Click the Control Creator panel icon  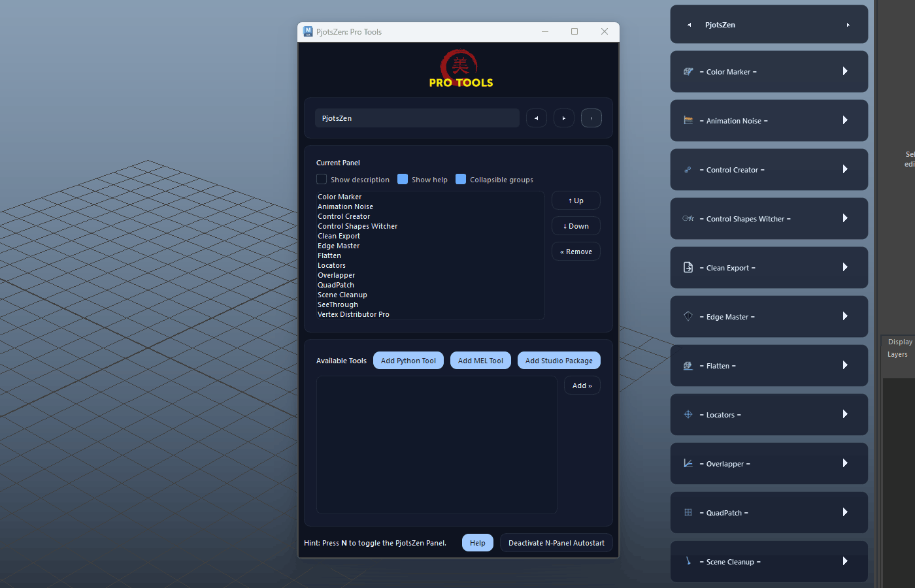[x=688, y=169]
